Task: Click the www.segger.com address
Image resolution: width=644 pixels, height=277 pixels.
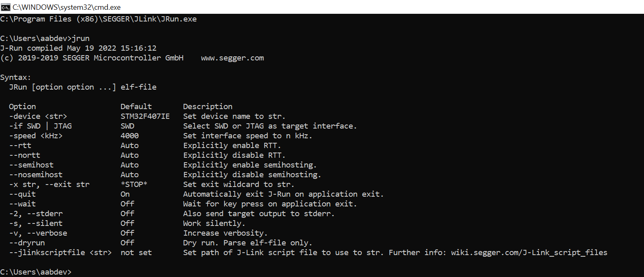Action: click(x=232, y=58)
